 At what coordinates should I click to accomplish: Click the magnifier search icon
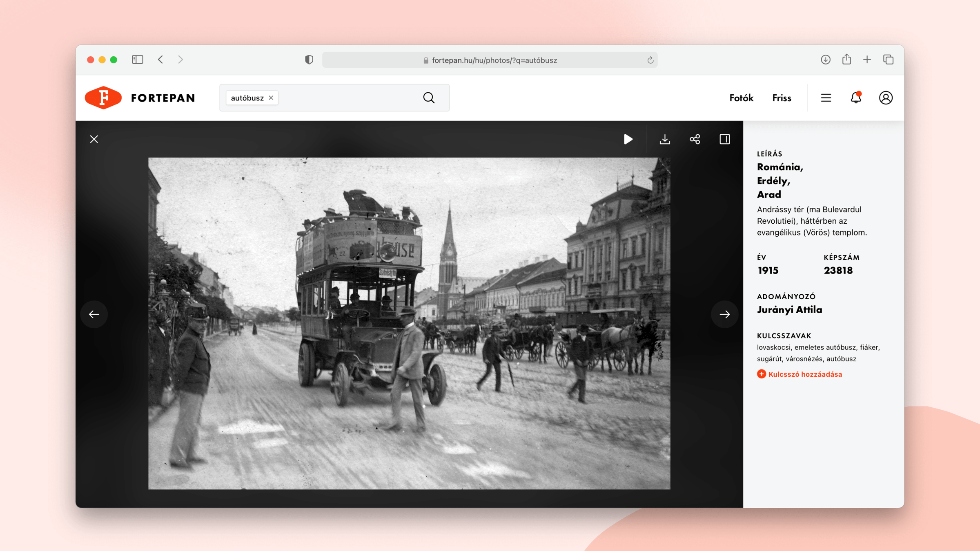click(x=428, y=98)
